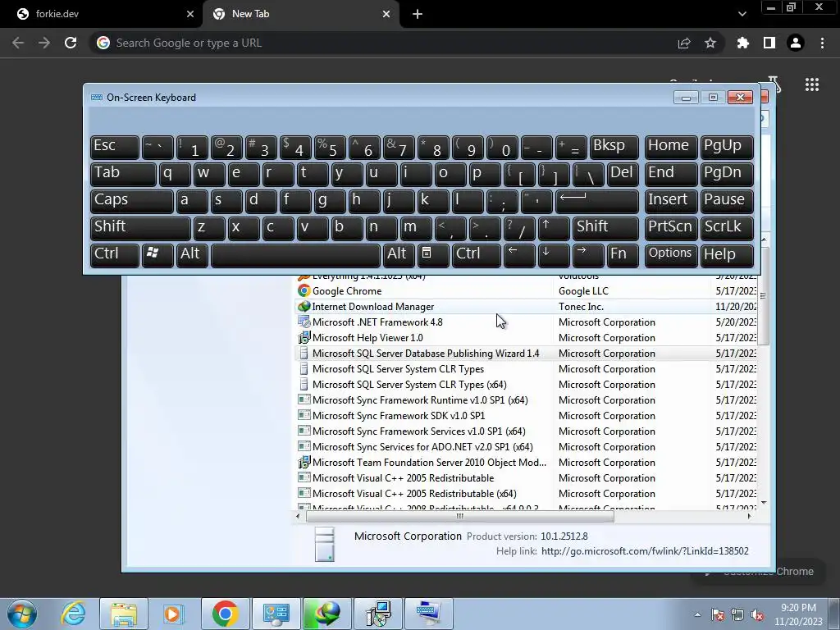Click the Windows logo key on keyboard

click(157, 255)
